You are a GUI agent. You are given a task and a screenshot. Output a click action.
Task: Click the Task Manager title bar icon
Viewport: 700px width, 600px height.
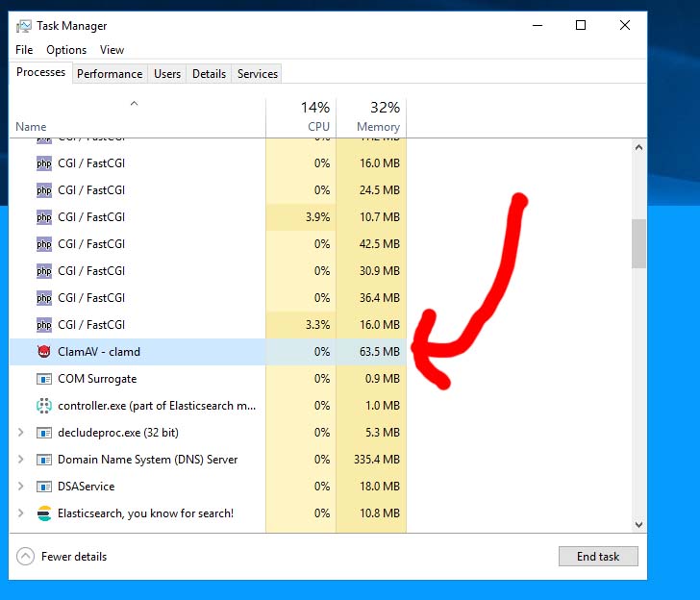coord(24,26)
